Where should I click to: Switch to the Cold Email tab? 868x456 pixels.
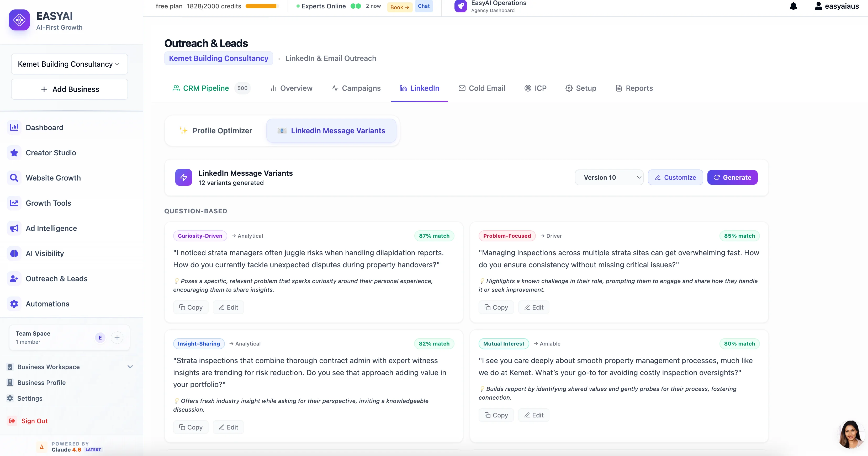(481, 88)
